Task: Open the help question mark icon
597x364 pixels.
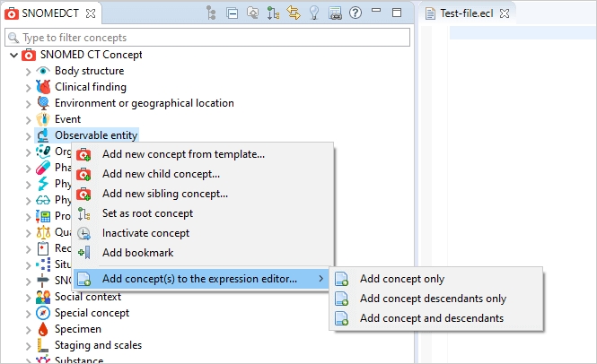Action: pos(356,13)
